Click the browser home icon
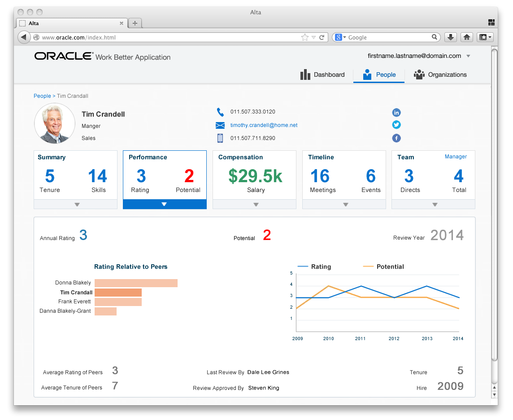 tap(467, 37)
